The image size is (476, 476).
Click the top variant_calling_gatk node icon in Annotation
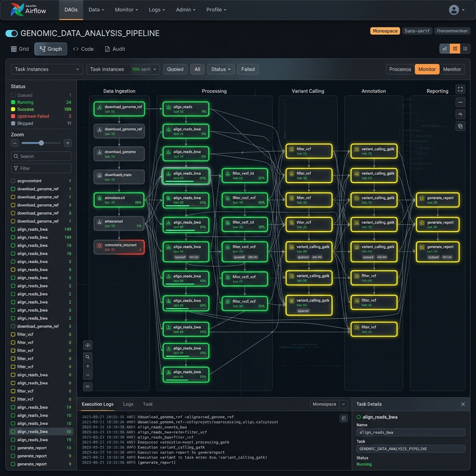[x=357, y=149]
